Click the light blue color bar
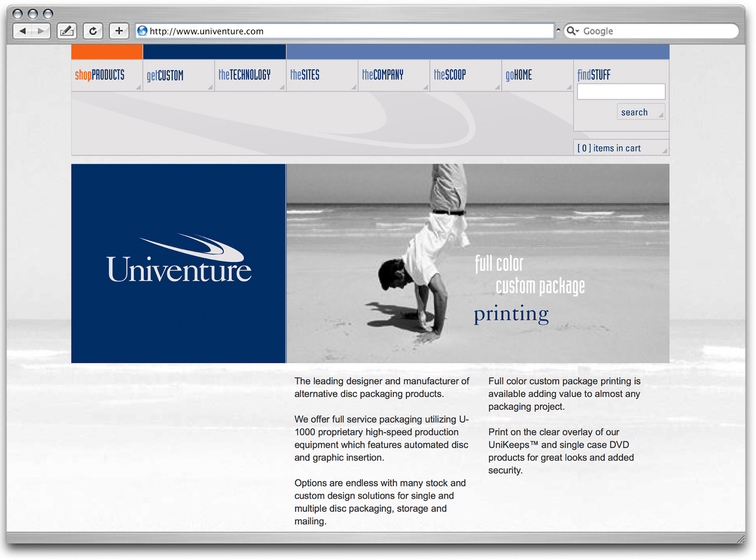Image resolution: width=756 pixels, height=560 pixels. click(478, 52)
